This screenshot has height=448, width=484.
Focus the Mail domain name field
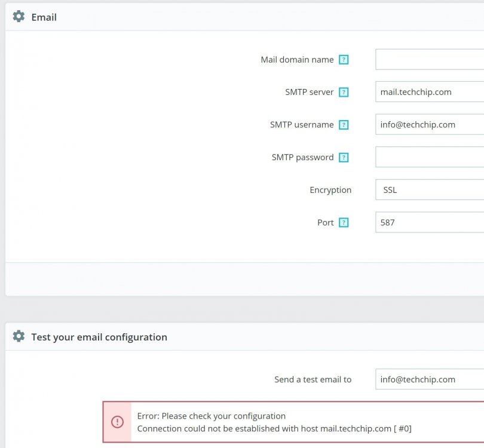tap(429, 60)
